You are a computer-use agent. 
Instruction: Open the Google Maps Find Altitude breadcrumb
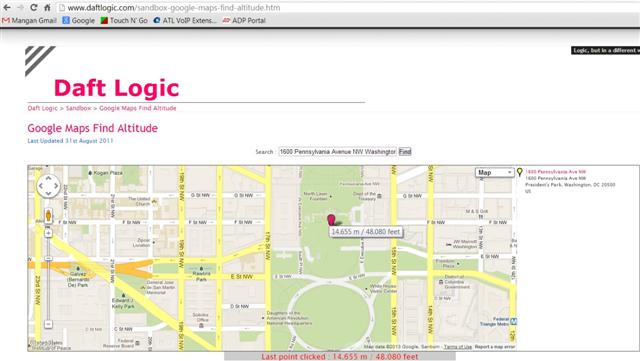[x=138, y=108]
